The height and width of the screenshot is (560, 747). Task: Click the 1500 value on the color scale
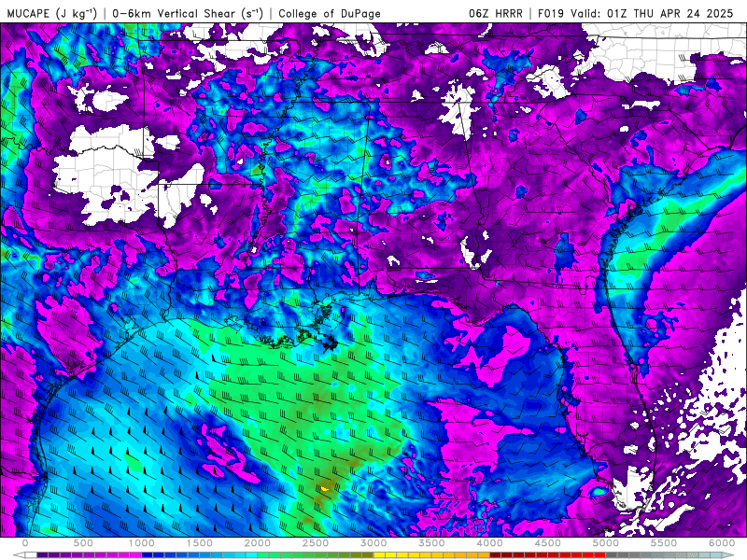point(200,543)
